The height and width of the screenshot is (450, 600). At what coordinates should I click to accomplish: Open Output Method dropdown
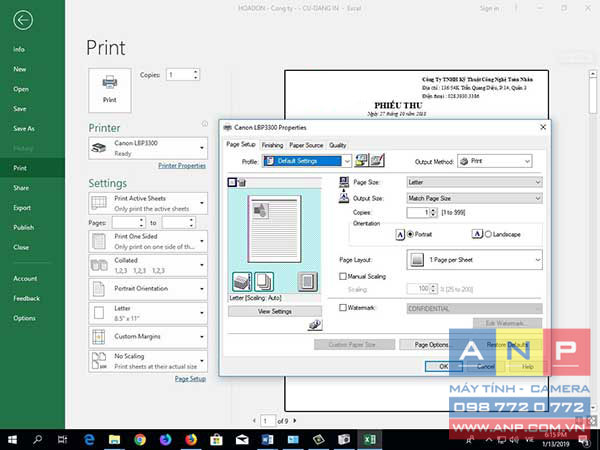tap(495, 161)
